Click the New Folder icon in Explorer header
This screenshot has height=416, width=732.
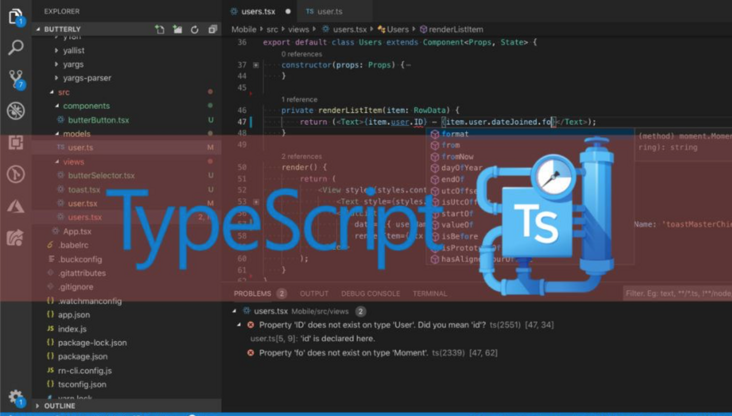click(x=177, y=29)
